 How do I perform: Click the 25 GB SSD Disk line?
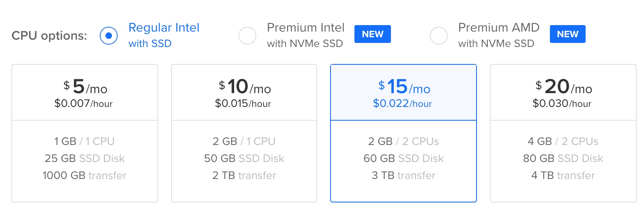[x=84, y=158]
